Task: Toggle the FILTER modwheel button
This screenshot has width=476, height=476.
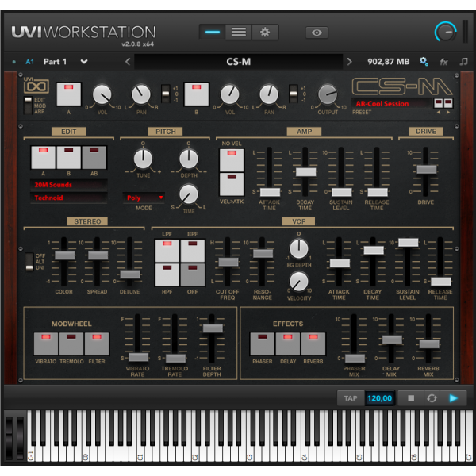Action: (x=97, y=344)
